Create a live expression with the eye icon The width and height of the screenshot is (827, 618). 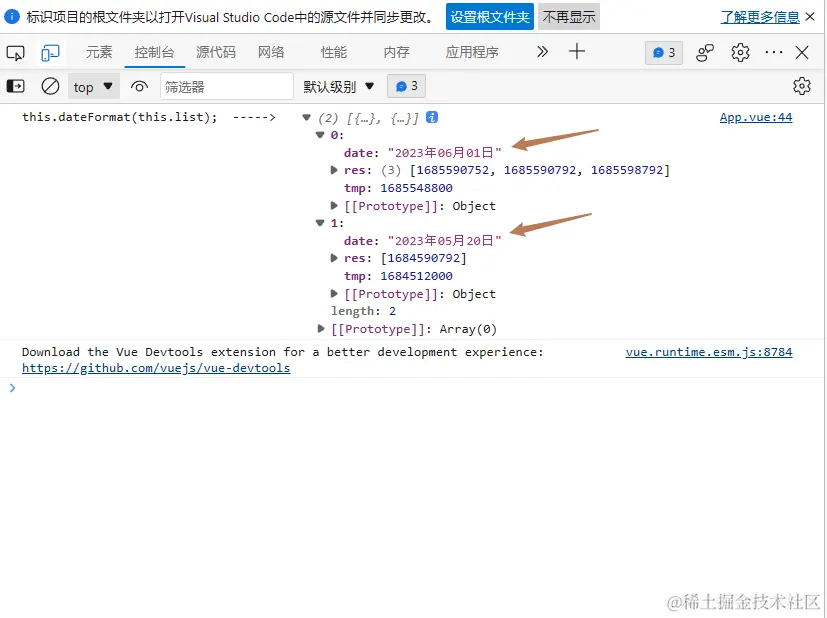pos(139,86)
